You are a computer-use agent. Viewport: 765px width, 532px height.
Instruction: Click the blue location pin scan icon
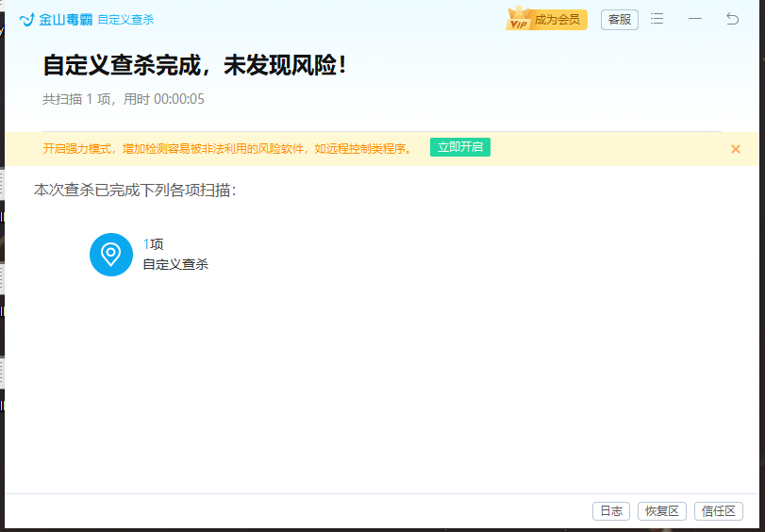111,255
